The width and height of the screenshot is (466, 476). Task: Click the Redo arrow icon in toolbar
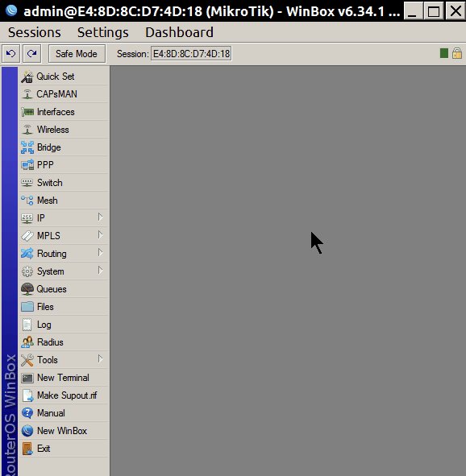pos(32,54)
